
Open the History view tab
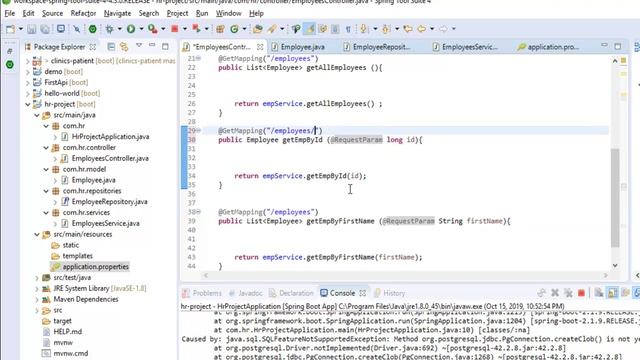click(394, 293)
